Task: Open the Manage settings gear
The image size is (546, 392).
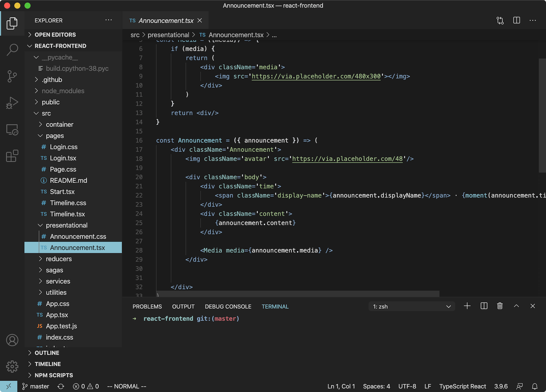Action: click(x=12, y=366)
